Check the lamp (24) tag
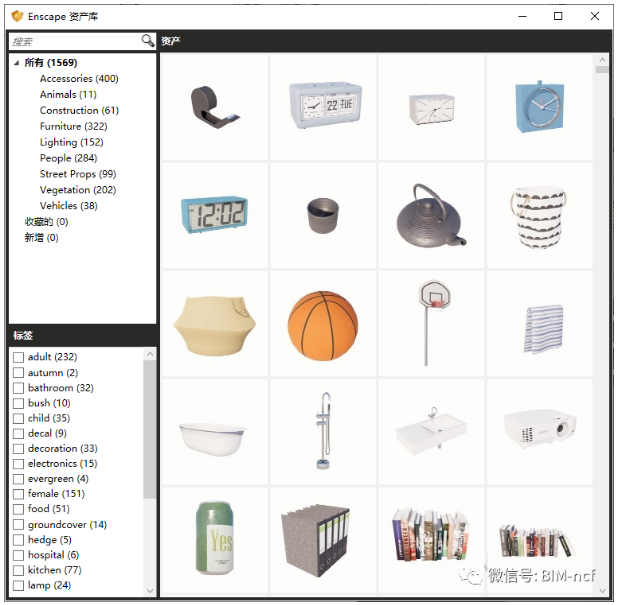This screenshot has height=605, width=617. point(18,585)
